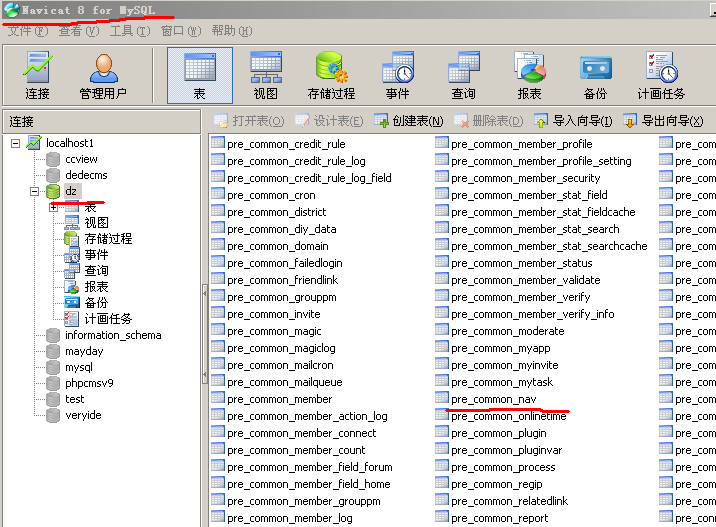This screenshot has width=716, height=527.
Task: Select table pre_common_onlinetime
Action: pos(509,416)
